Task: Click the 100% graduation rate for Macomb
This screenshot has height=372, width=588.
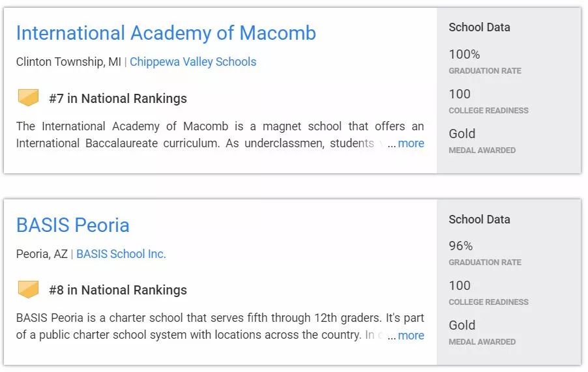Action: pos(464,54)
